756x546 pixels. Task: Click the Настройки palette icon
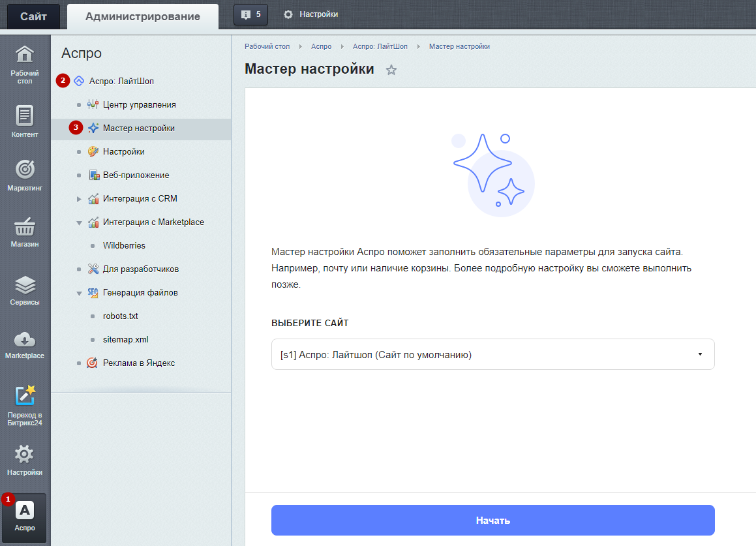pos(93,151)
